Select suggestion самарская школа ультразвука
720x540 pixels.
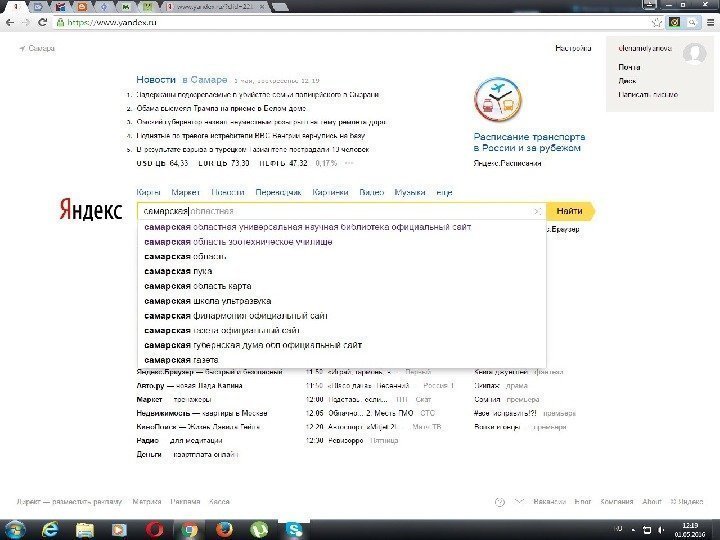coord(342,301)
